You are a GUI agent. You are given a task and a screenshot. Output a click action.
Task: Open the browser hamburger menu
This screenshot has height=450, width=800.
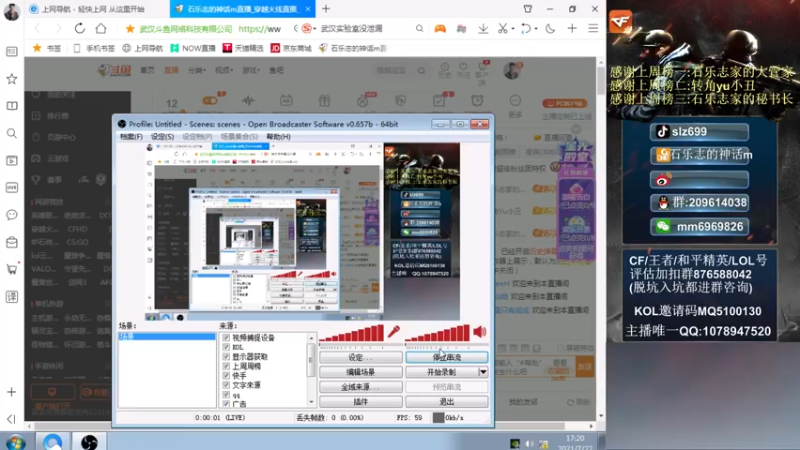pos(593,29)
